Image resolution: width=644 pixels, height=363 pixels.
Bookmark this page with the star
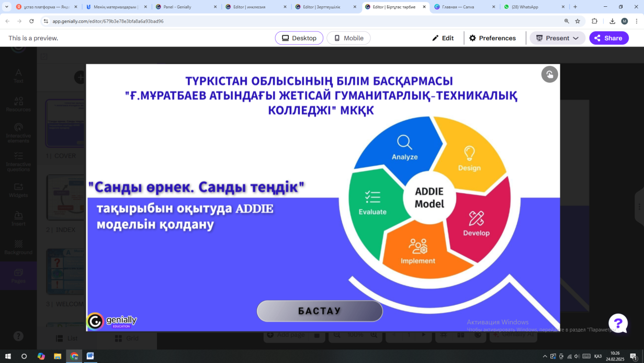[x=578, y=21]
